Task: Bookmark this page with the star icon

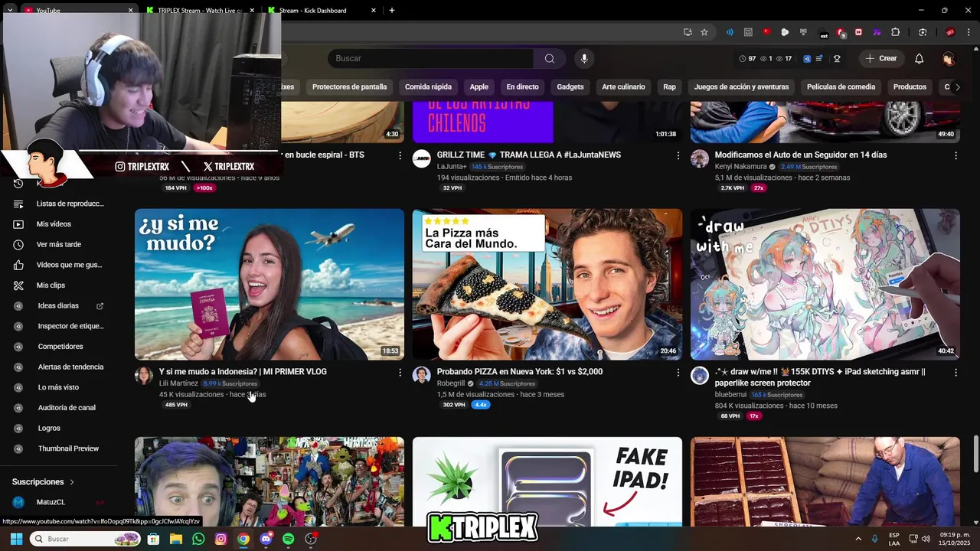Action: pyautogui.click(x=704, y=32)
